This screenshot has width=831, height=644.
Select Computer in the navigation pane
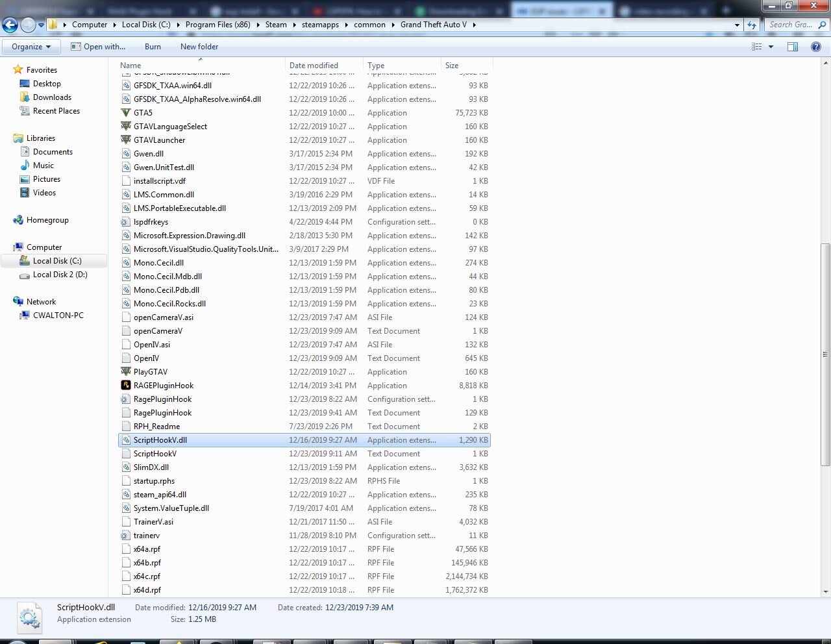pyautogui.click(x=44, y=247)
